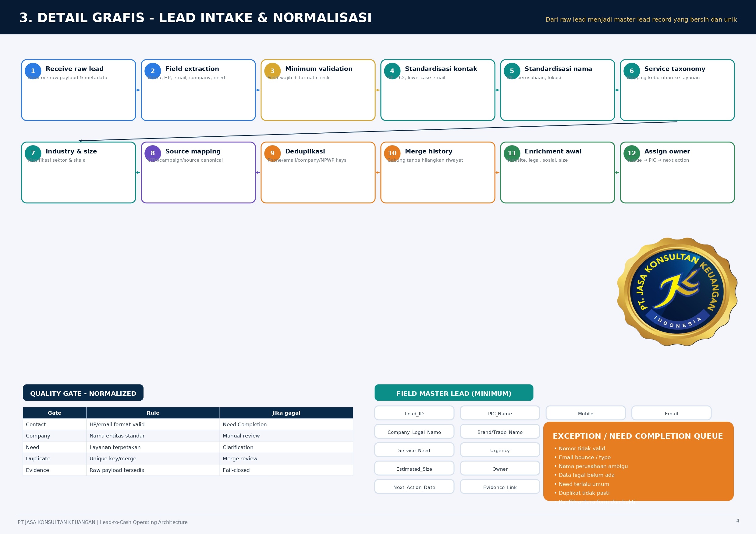
Task: Click the Company_Legal_Name field pill
Action: tap(414, 432)
